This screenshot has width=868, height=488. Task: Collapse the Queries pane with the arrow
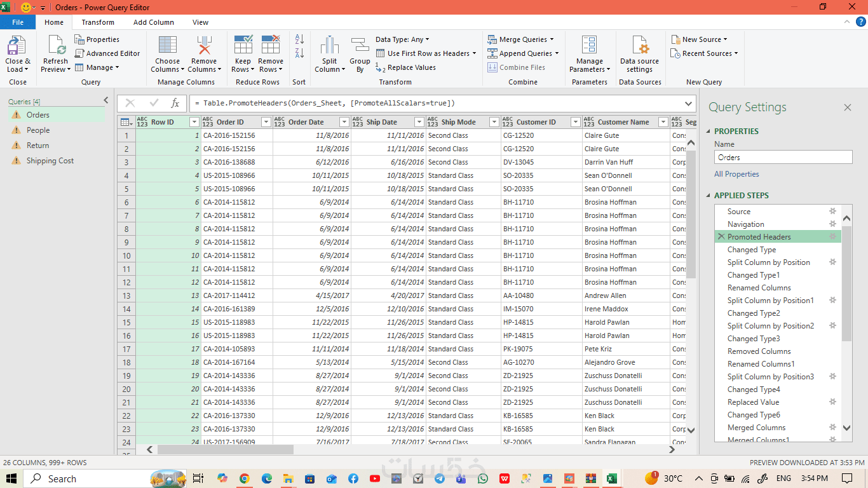[x=106, y=100]
